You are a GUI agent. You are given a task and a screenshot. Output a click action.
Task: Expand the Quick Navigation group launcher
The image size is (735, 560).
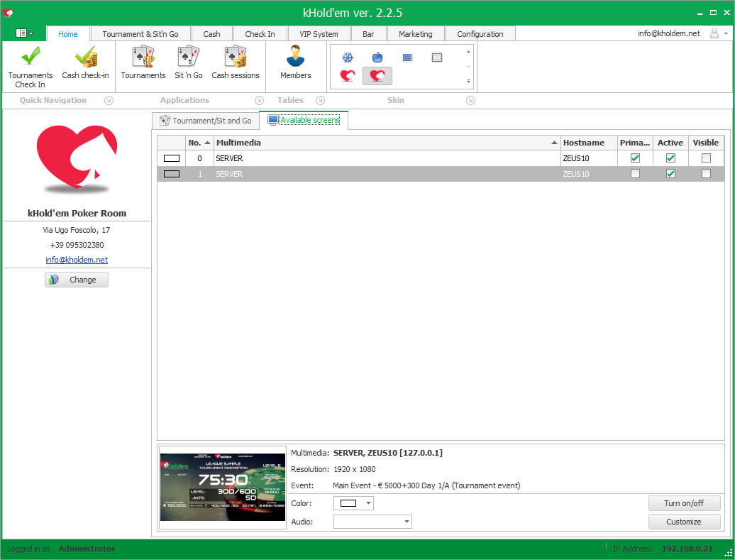tap(109, 100)
